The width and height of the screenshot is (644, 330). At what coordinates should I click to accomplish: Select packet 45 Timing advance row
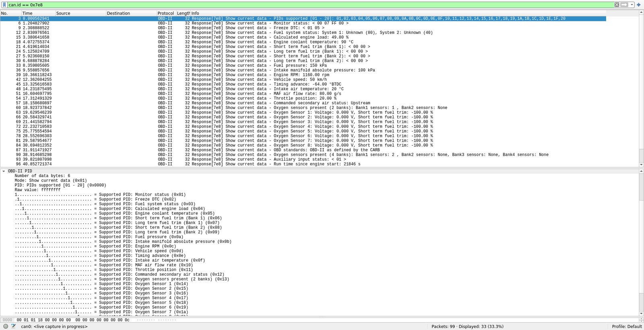[x=303, y=85]
